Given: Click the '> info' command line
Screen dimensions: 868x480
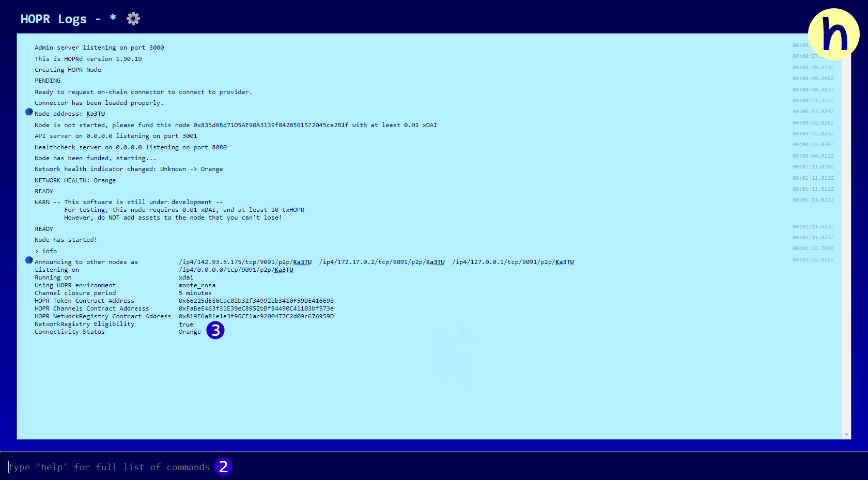Looking at the screenshot, I should click(46, 251).
